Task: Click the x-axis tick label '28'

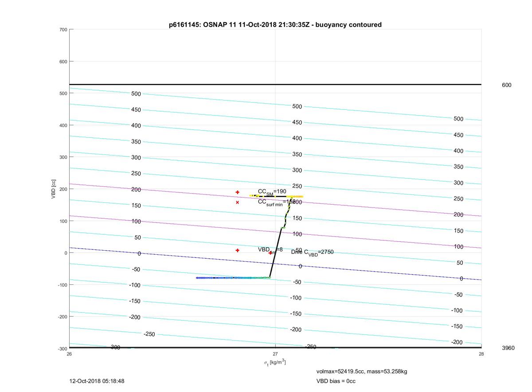Action: pyautogui.click(x=481, y=354)
